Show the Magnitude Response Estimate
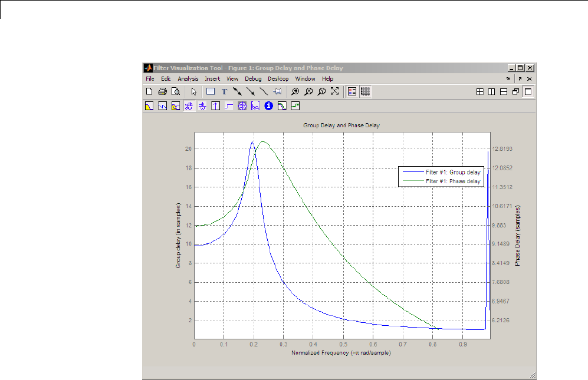588x380 pixels. tap(282, 106)
